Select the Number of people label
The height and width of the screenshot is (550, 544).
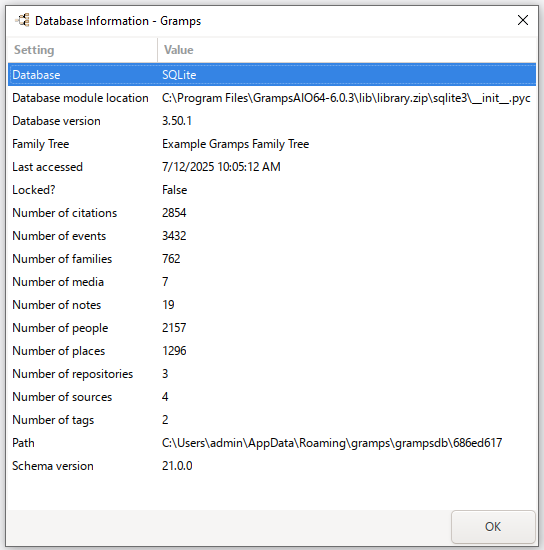point(60,328)
